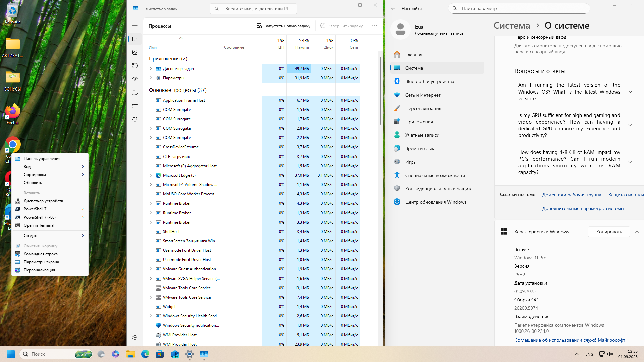Choose Диспетчер устройств in context menu

[50, 201]
